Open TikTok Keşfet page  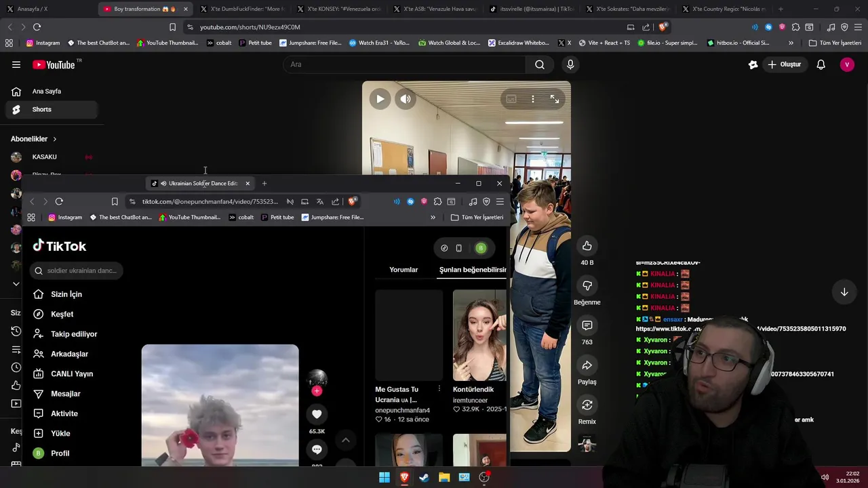[x=62, y=314]
